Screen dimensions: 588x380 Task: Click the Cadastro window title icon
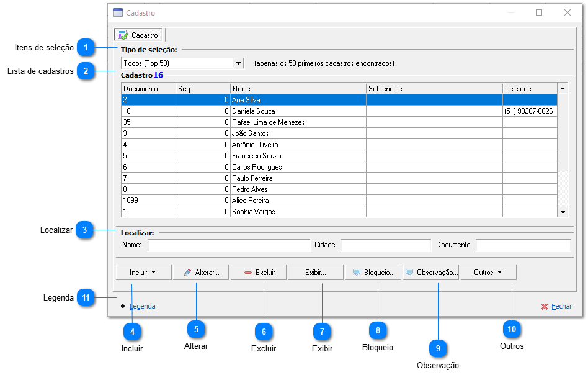(x=118, y=12)
